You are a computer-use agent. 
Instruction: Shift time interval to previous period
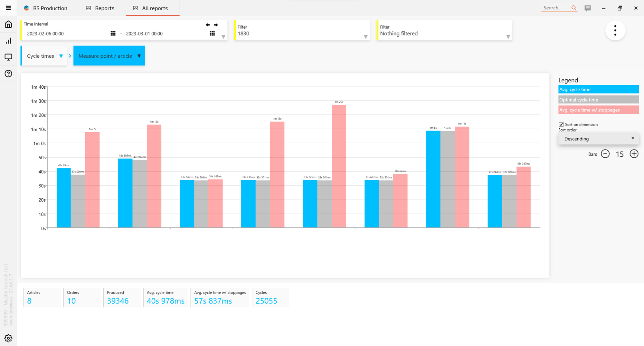pos(208,25)
